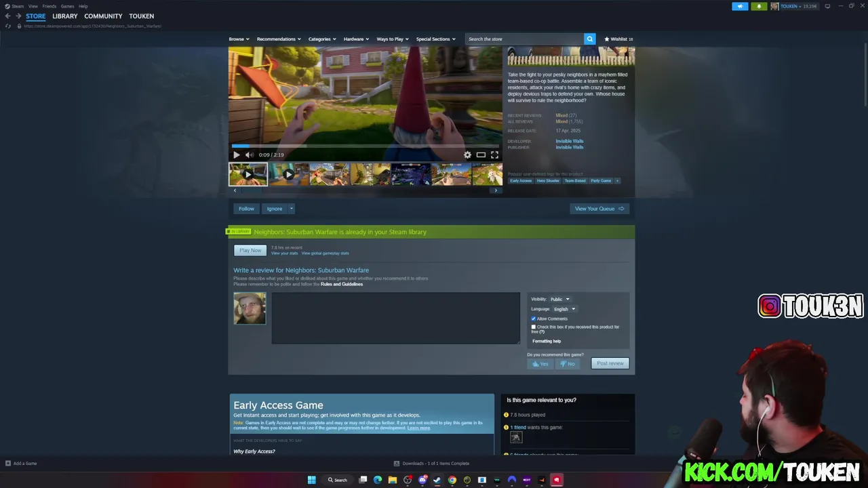Click the Add a Game plus icon
The width and height of the screenshot is (868, 488).
pyautogui.click(x=8, y=464)
